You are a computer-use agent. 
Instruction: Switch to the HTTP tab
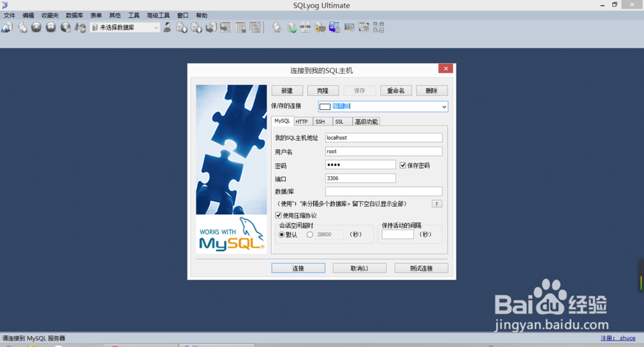[x=302, y=122]
